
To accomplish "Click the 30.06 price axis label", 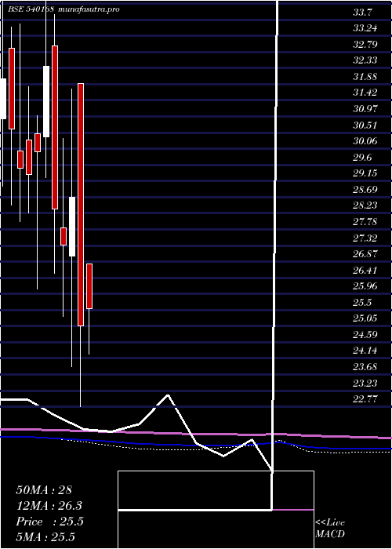I will [365, 141].
